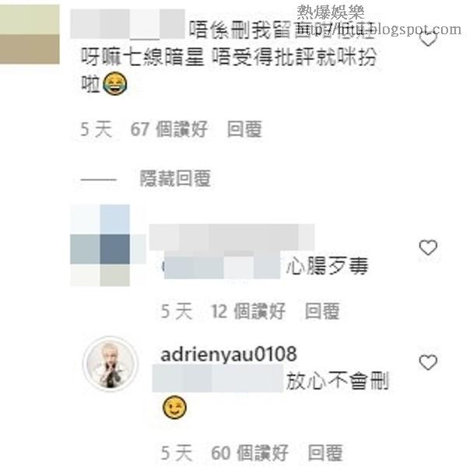The height and width of the screenshot is (476, 473).
Task: Reply to adrienyau0108's 放心不會刪 comment
Action: point(325,453)
